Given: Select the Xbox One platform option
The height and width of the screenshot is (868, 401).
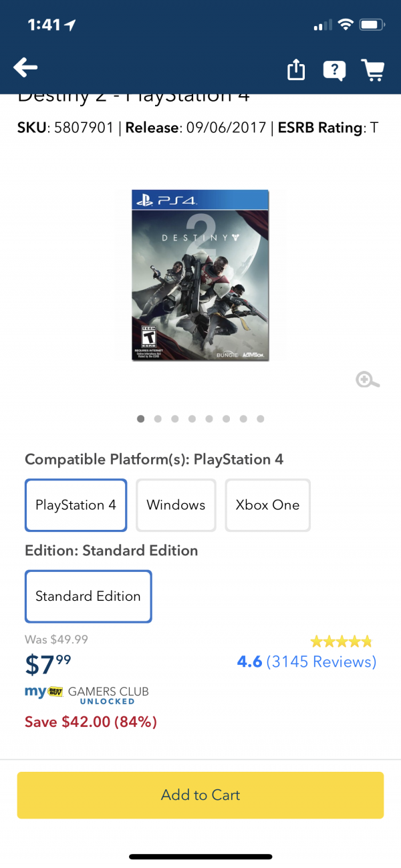Looking at the screenshot, I should (267, 505).
